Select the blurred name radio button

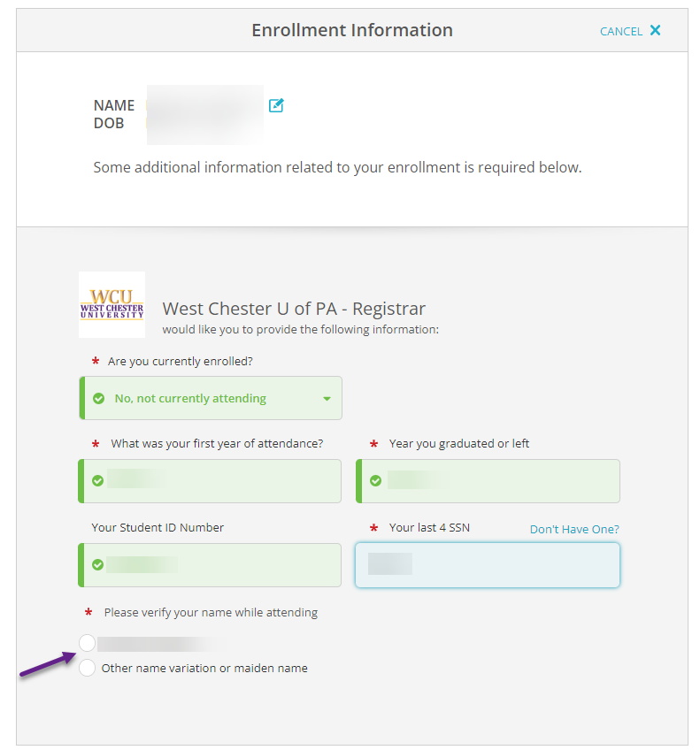[x=87, y=643]
